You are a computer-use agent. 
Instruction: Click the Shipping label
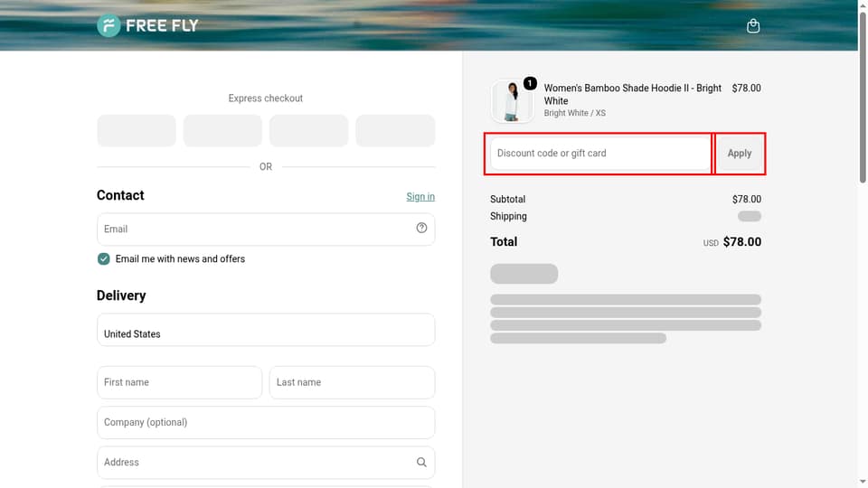[508, 216]
